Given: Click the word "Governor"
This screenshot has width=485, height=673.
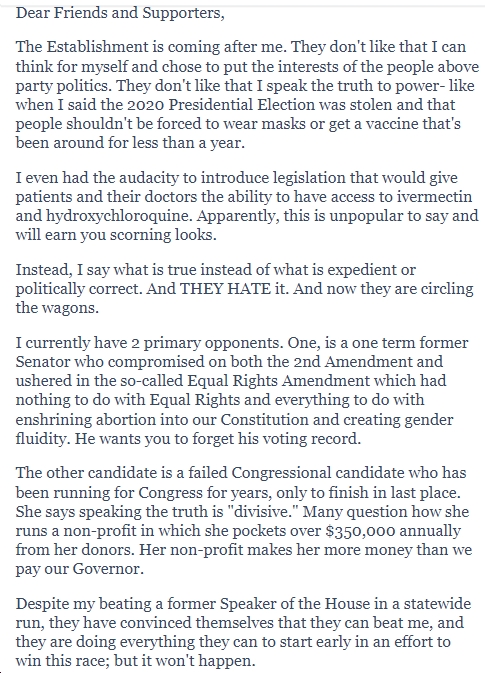Looking at the screenshot, I should 107,570.
